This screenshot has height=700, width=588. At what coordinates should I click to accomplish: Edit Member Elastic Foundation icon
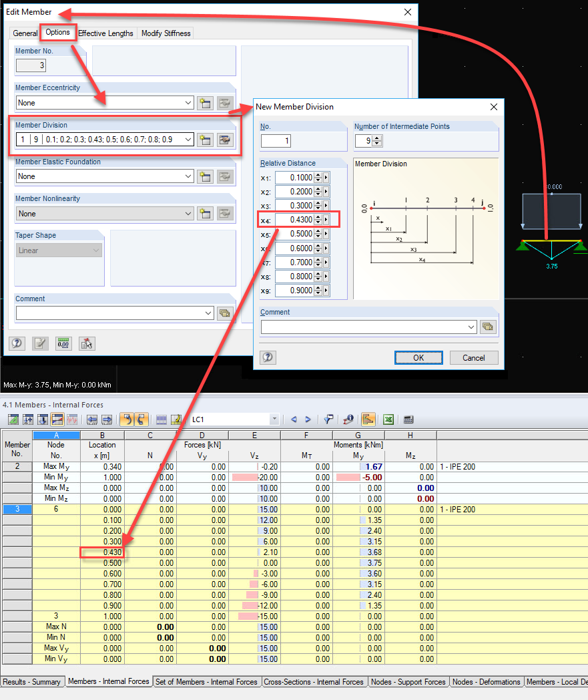pyautogui.click(x=225, y=177)
